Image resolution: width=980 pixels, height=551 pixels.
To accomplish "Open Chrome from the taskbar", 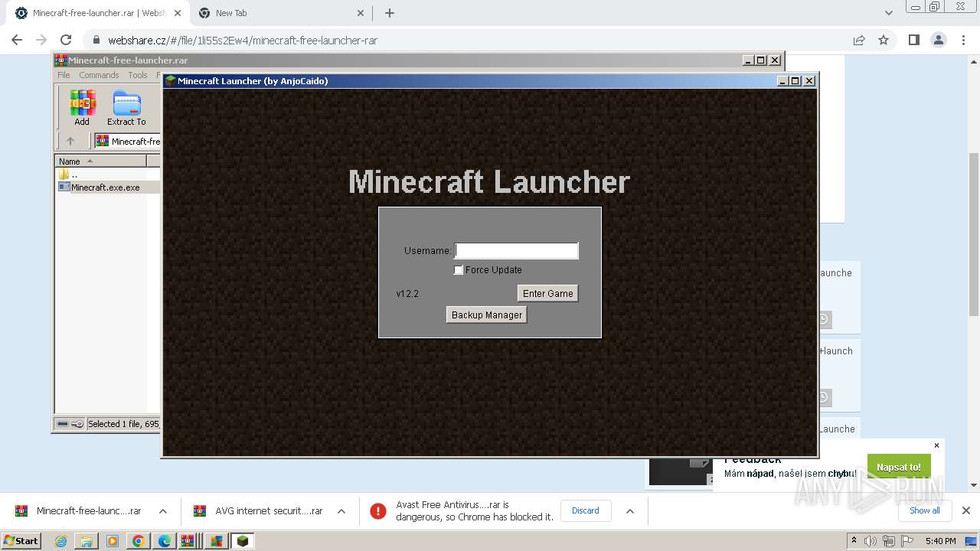I will coord(139,541).
